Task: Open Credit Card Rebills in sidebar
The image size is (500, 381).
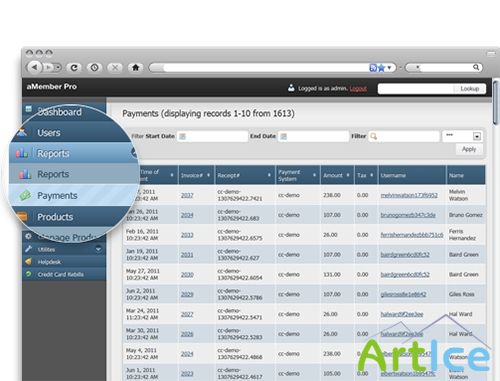Action: [x=61, y=274]
